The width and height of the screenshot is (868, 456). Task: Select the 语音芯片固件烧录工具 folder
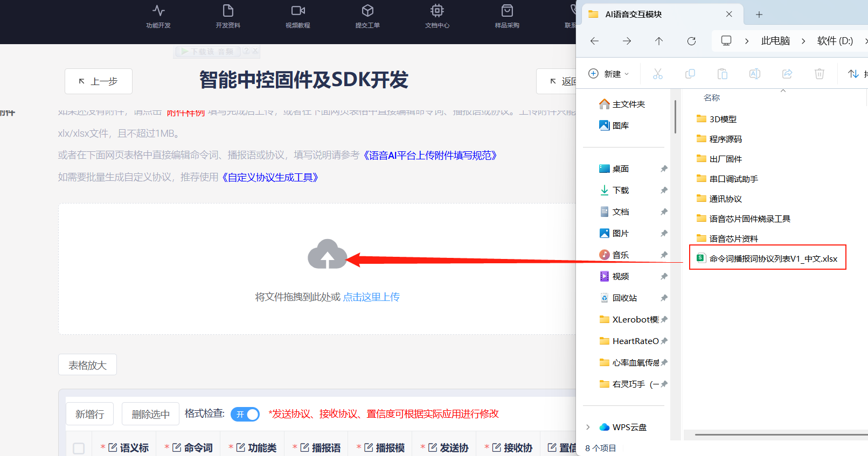click(x=744, y=219)
